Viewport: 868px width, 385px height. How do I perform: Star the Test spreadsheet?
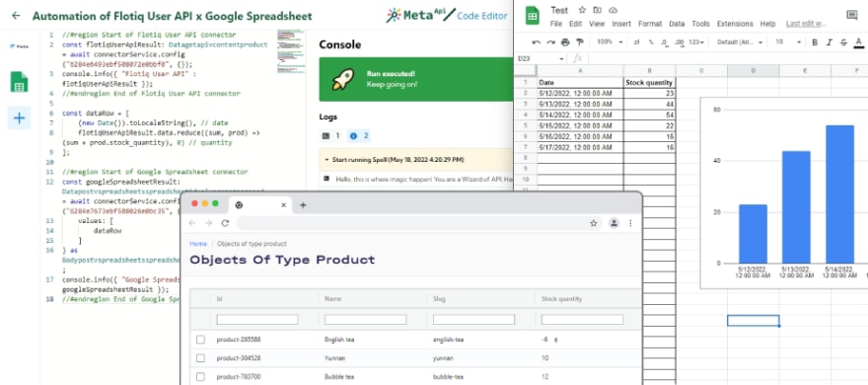(x=582, y=10)
